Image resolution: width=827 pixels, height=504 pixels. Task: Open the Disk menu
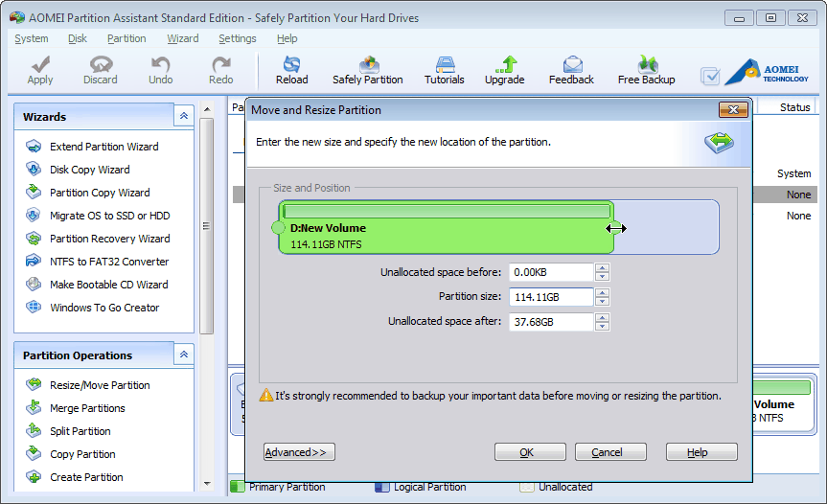click(78, 38)
